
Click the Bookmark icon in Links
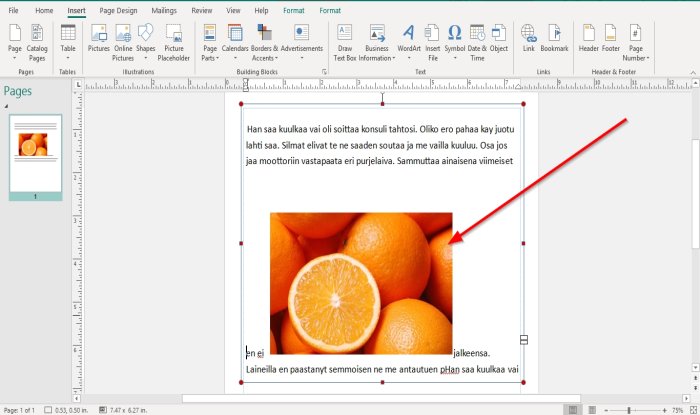coord(554,38)
